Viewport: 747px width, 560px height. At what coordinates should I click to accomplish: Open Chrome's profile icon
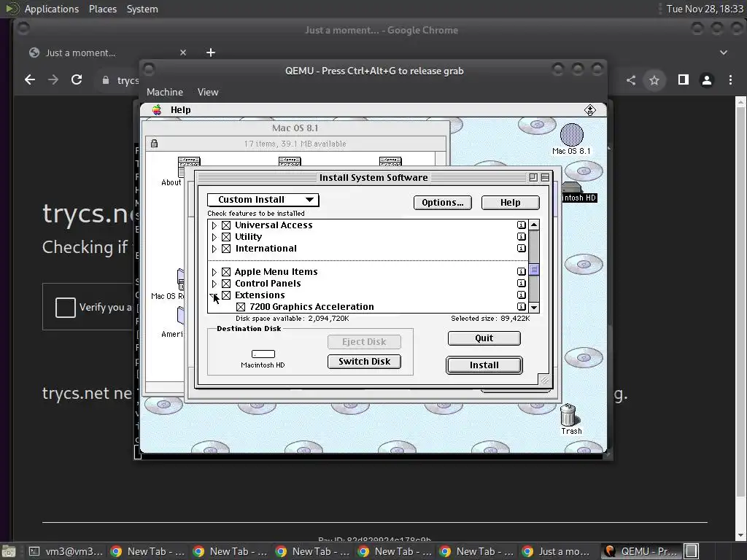(x=707, y=80)
